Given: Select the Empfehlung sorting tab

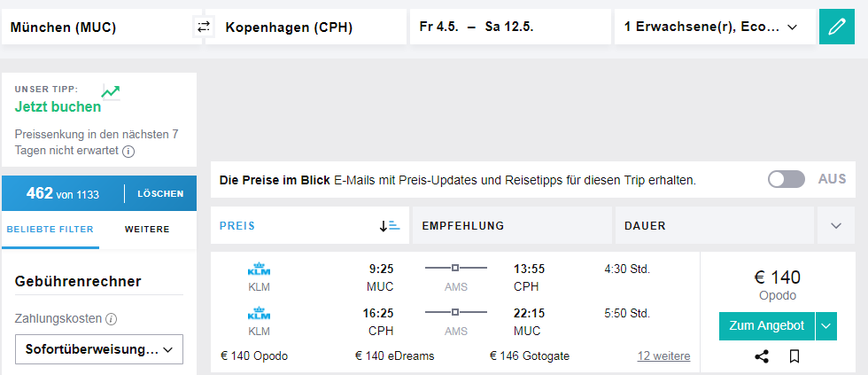Looking at the screenshot, I should (x=512, y=226).
